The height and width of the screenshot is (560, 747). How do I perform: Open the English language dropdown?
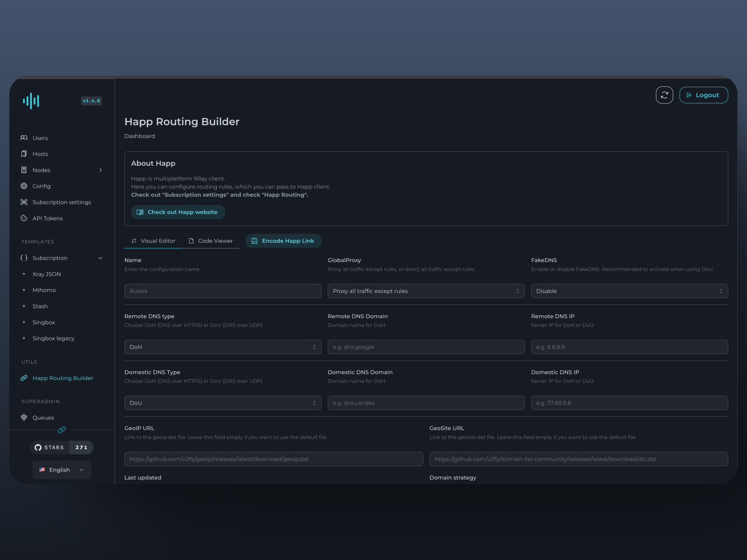62,470
